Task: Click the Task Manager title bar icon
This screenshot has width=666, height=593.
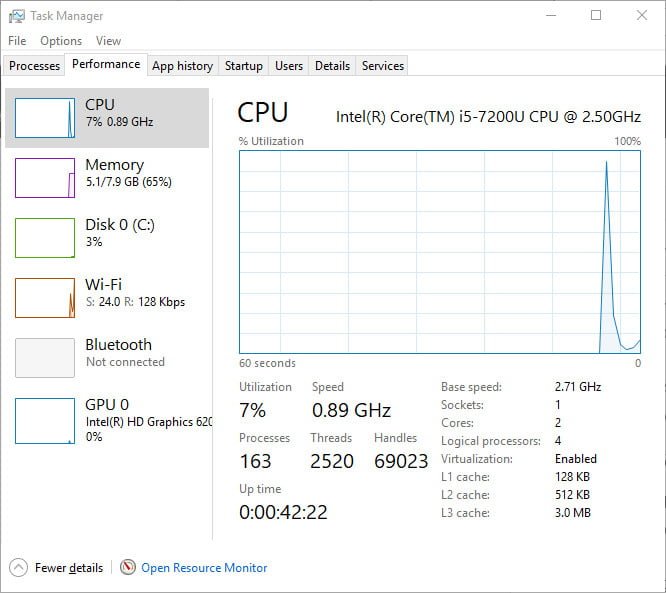Action: pos(16,16)
